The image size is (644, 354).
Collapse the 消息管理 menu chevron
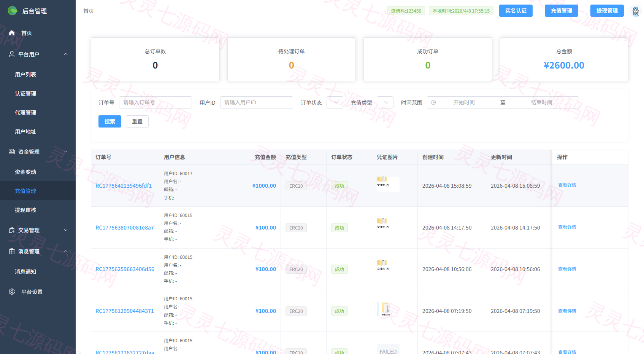(x=66, y=251)
